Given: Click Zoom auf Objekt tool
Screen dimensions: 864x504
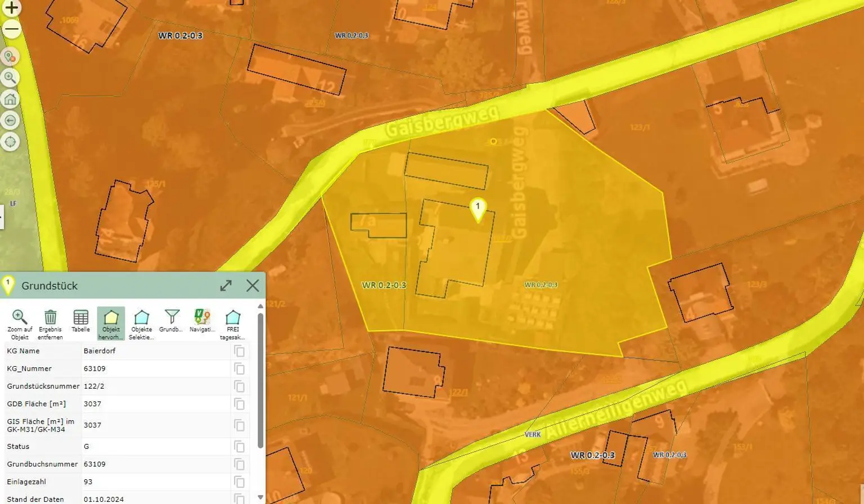Looking at the screenshot, I should (x=20, y=325).
